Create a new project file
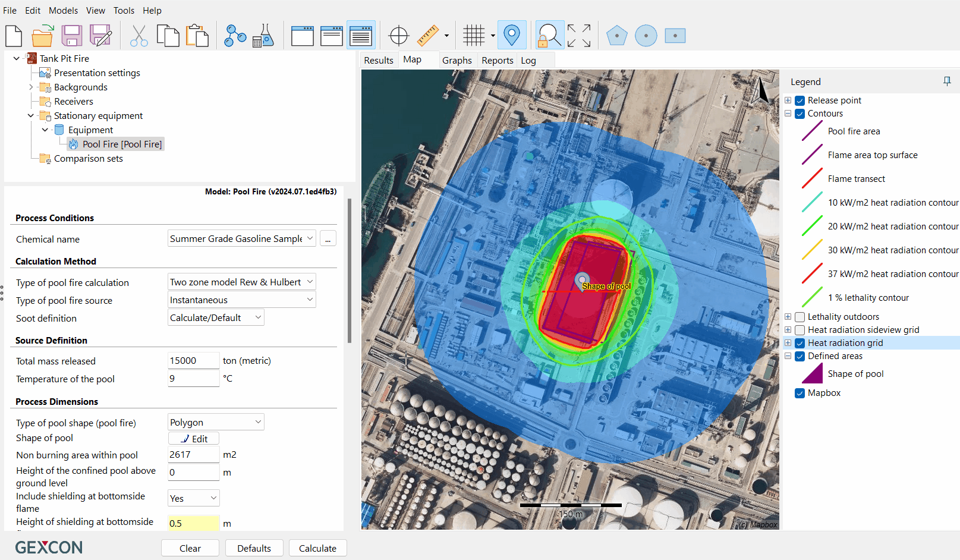 (x=14, y=36)
